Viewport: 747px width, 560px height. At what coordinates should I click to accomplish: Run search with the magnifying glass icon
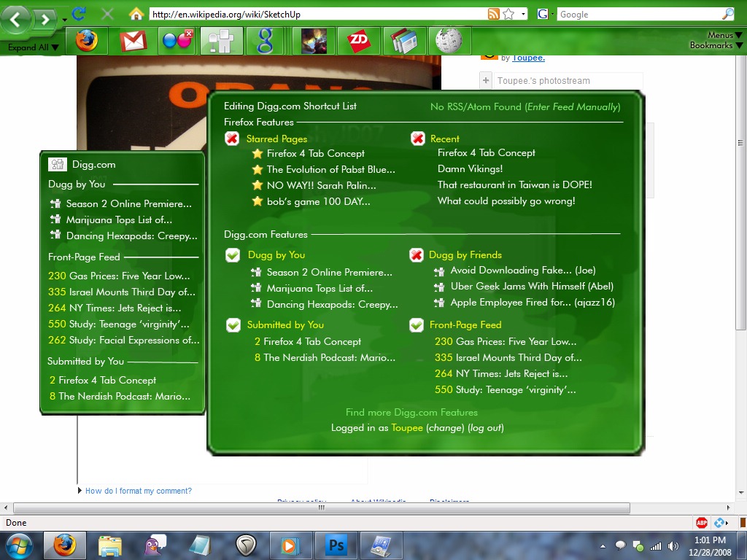coord(727,14)
